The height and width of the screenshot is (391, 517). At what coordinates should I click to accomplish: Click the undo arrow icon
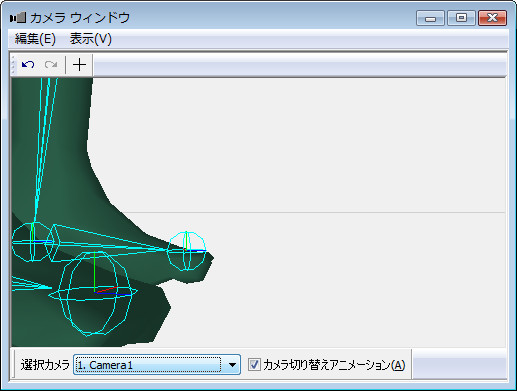(28, 64)
